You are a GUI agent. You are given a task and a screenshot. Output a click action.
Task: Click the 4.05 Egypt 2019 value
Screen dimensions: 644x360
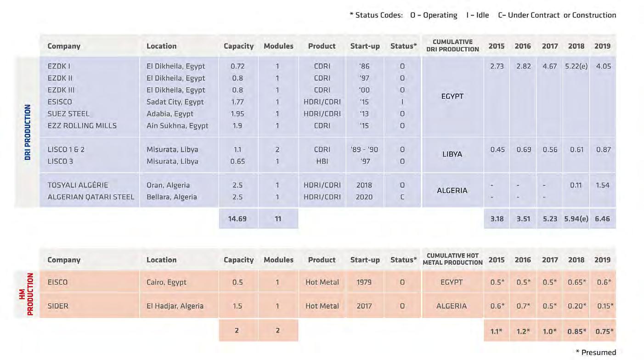(x=603, y=66)
